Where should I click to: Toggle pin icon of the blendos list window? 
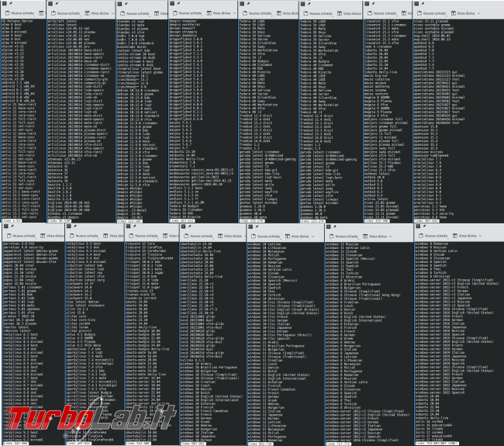pyautogui.click(x=126, y=4)
